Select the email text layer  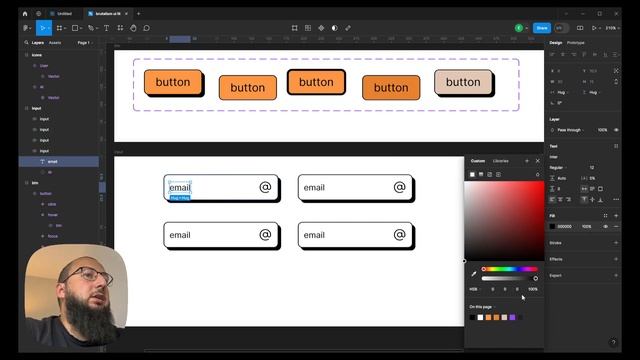59,162
